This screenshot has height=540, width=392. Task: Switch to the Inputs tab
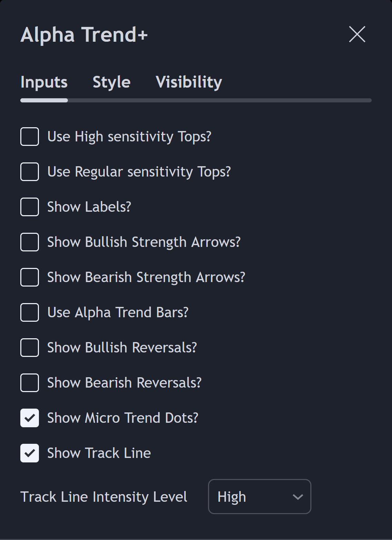pyautogui.click(x=44, y=82)
